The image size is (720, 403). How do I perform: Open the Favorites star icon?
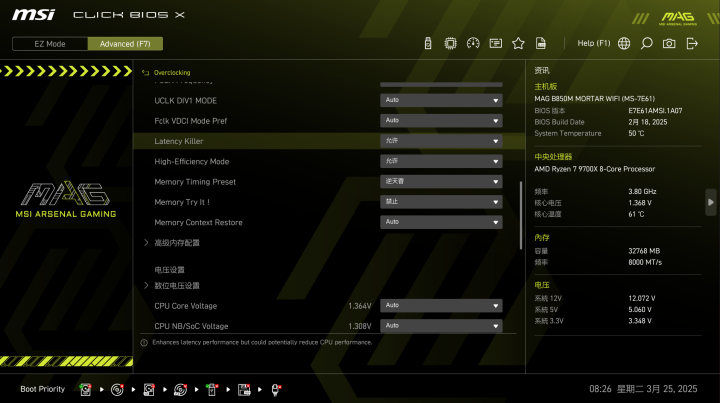coord(518,44)
